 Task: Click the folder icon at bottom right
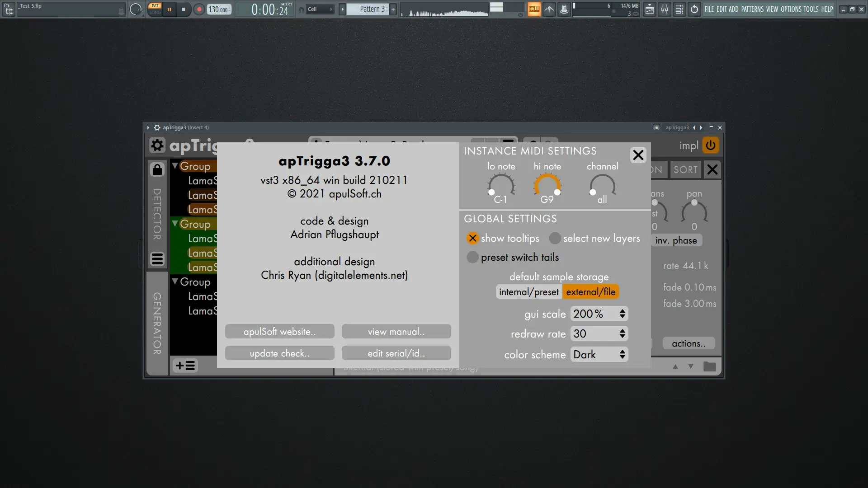(709, 366)
